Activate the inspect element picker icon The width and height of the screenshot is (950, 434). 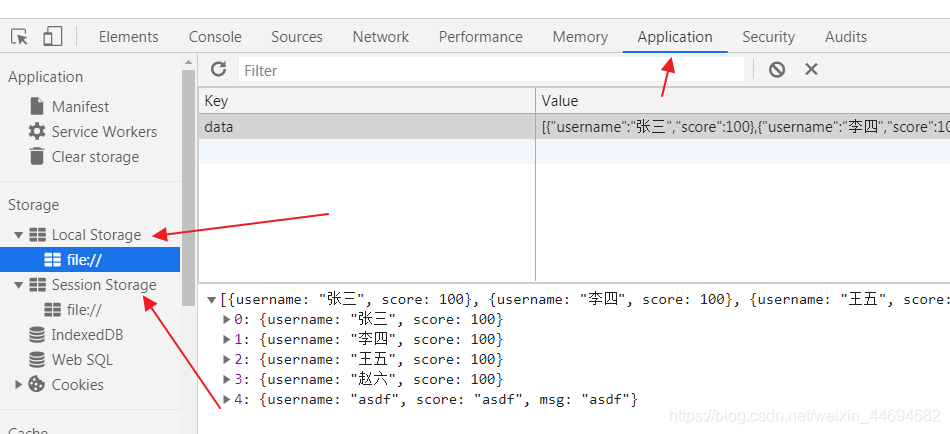[19, 37]
